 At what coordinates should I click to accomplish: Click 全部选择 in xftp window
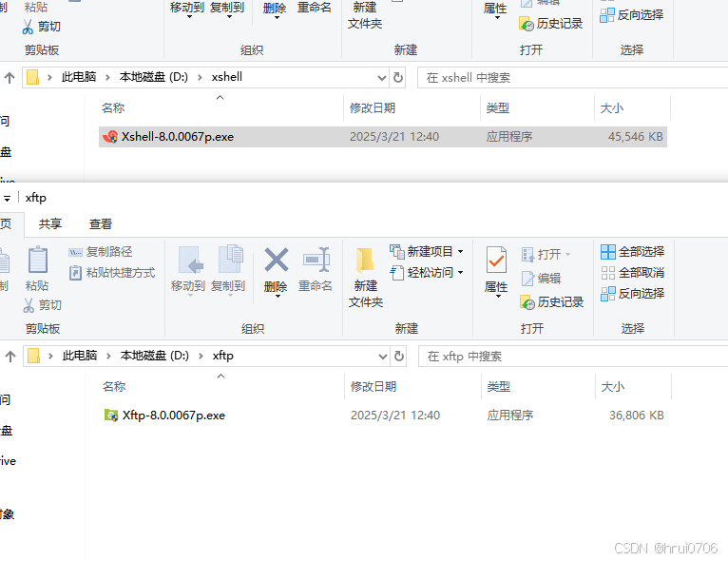[632, 252]
